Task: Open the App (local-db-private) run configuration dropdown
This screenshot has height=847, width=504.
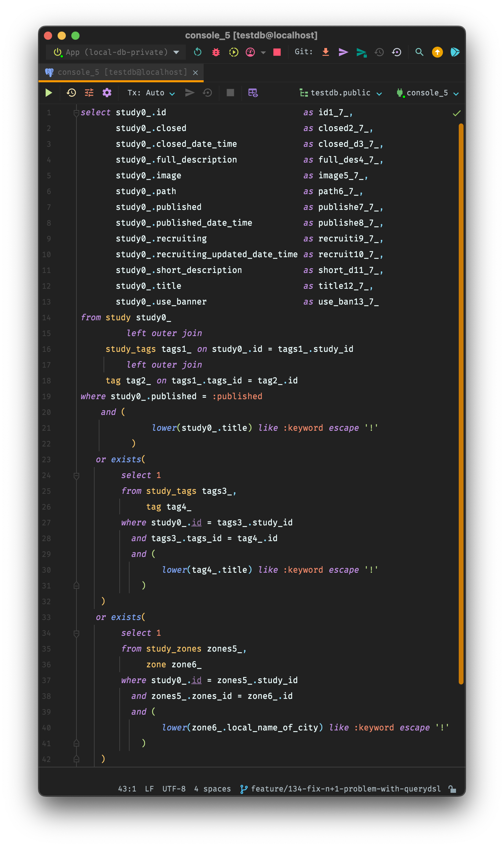Action: [116, 52]
